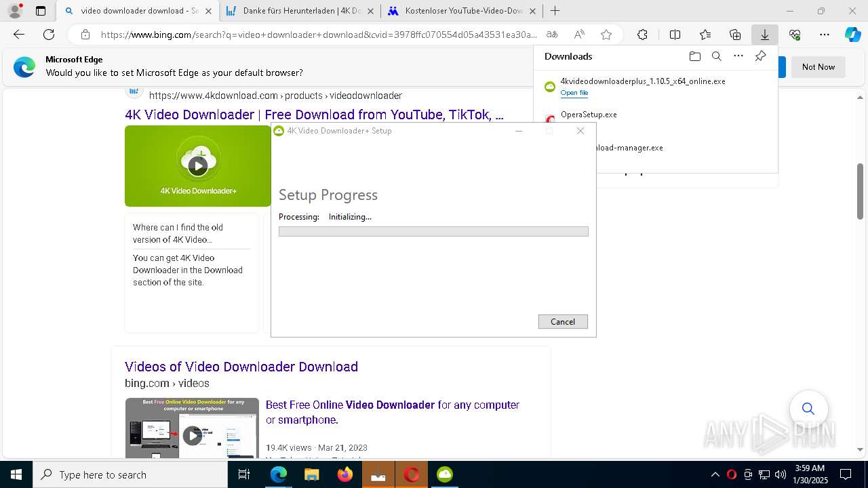868x488 pixels.
Task: Open the notifications action center
Action: (x=846, y=474)
